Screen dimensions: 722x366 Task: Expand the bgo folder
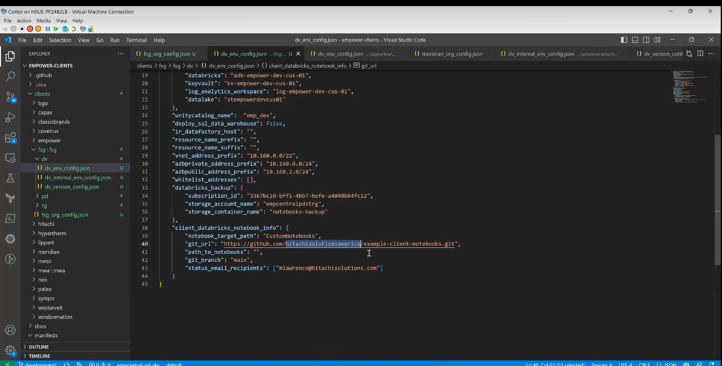click(x=43, y=103)
